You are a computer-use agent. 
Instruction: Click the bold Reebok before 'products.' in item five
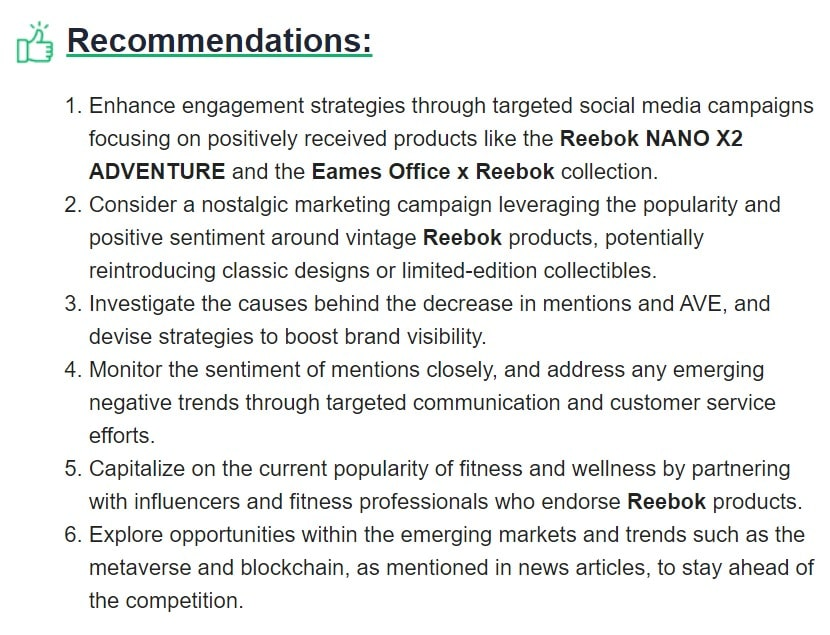coord(666,502)
